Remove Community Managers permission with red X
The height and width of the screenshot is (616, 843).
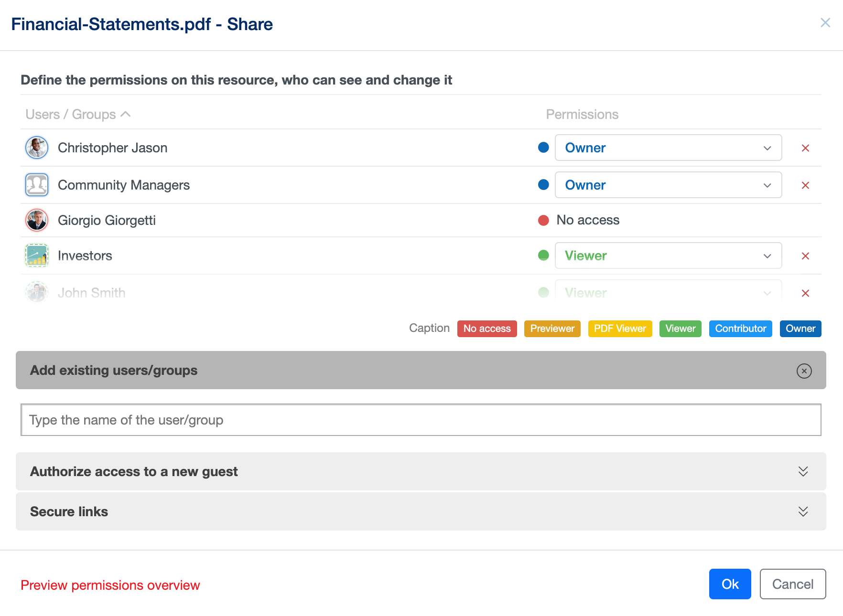805,185
